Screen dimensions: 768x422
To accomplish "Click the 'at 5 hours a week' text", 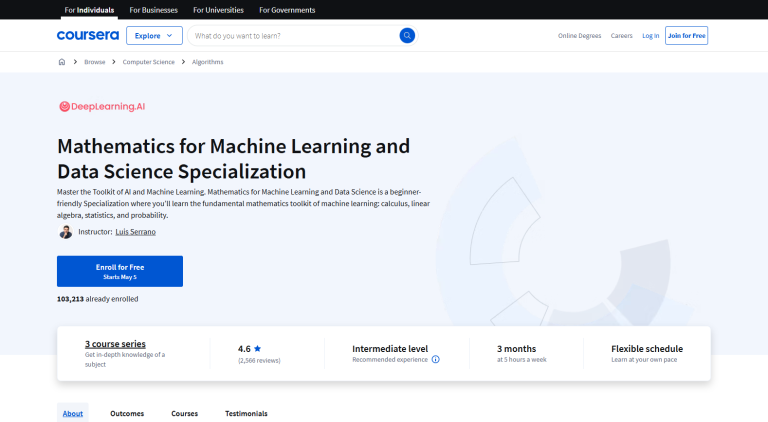I will 522,359.
